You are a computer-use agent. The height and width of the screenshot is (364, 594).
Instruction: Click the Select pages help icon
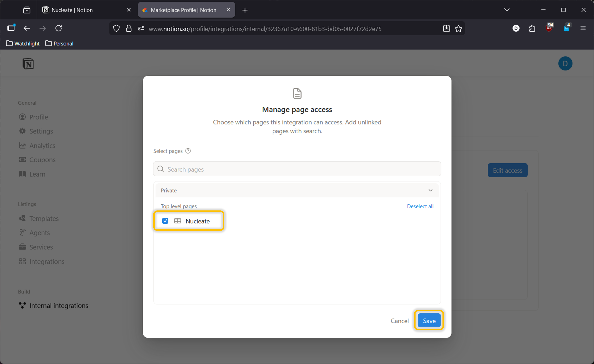(x=188, y=151)
